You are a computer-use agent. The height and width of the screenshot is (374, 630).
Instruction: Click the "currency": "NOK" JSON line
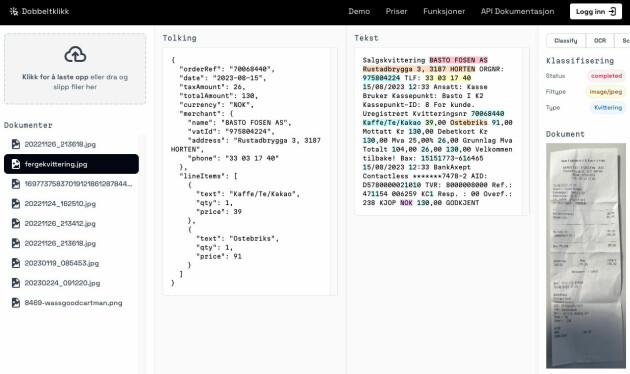[x=216, y=105]
